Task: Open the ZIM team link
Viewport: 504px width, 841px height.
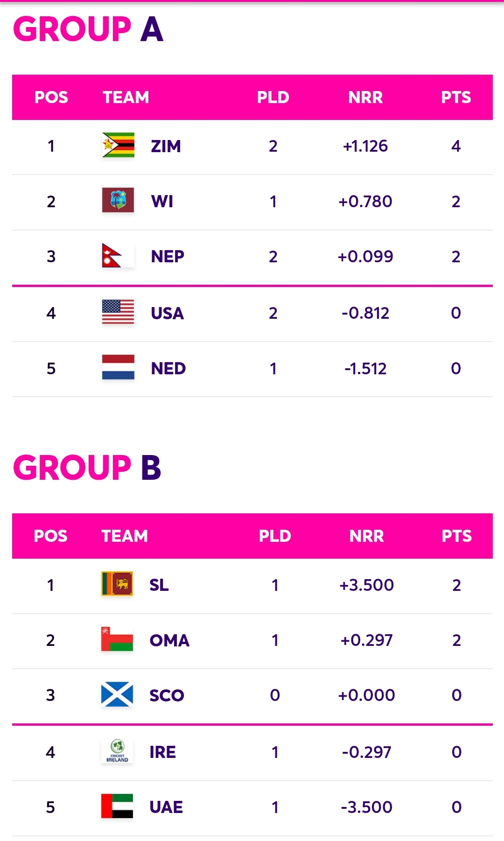Action: coord(166,146)
